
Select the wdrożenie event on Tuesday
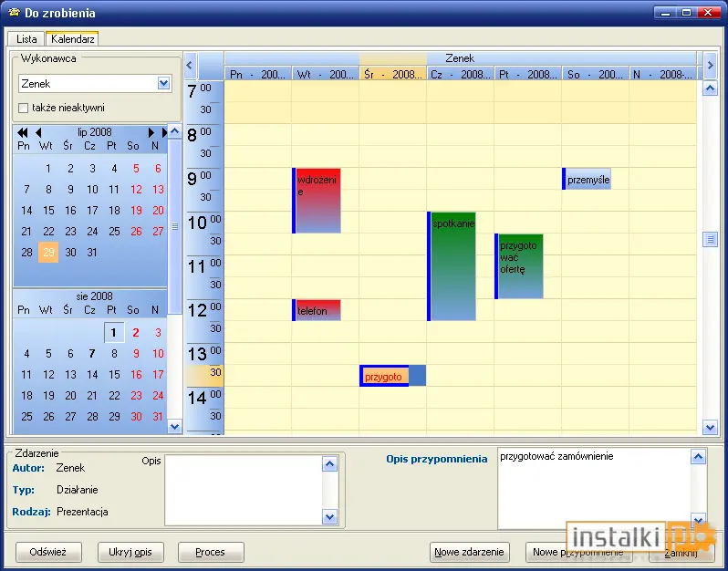pos(317,201)
